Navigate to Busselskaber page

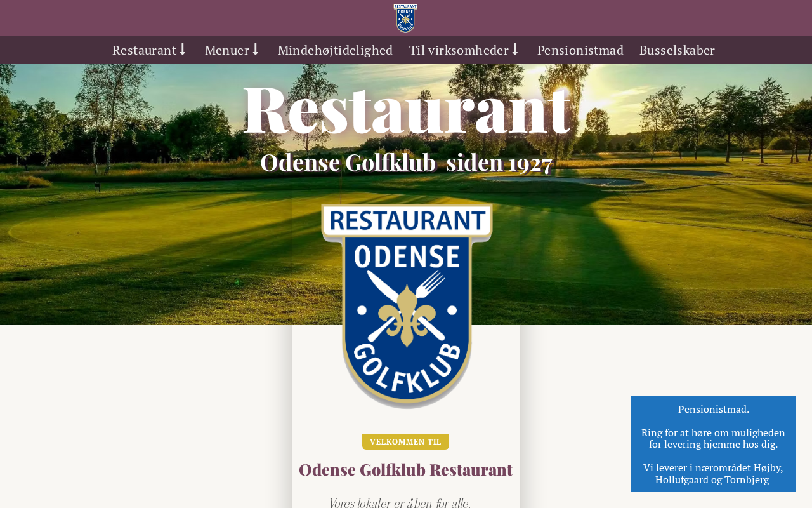click(677, 50)
